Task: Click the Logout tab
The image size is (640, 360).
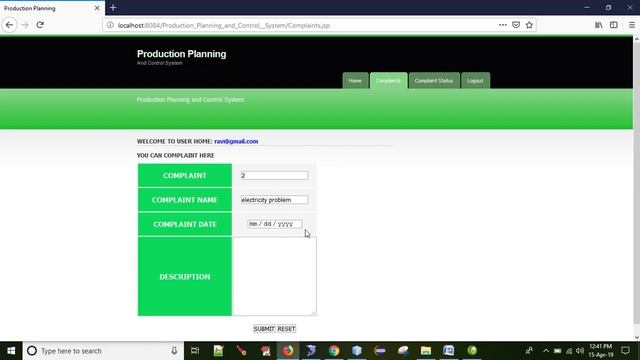Action: pyautogui.click(x=475, y=81)
